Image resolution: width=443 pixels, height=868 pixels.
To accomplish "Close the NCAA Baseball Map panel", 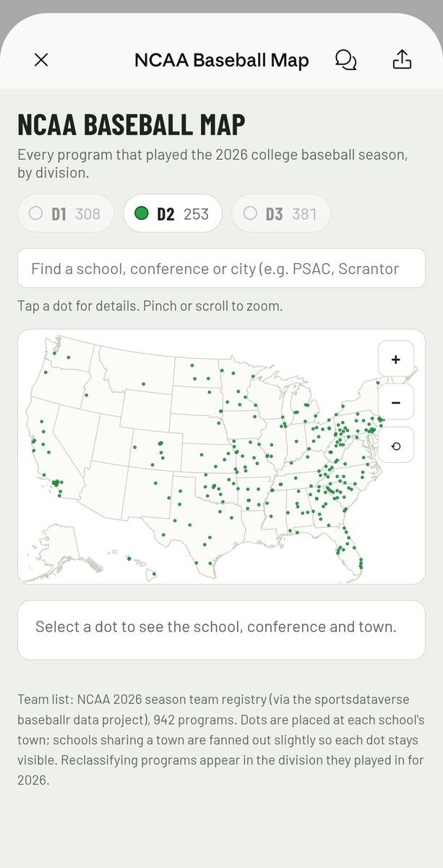I will 41,60.
